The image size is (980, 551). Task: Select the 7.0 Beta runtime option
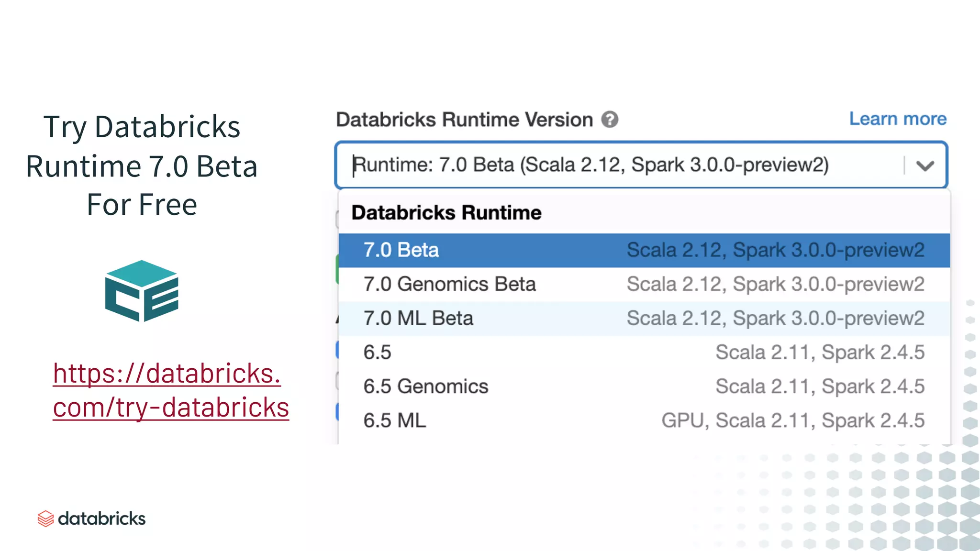click(644, 250)
